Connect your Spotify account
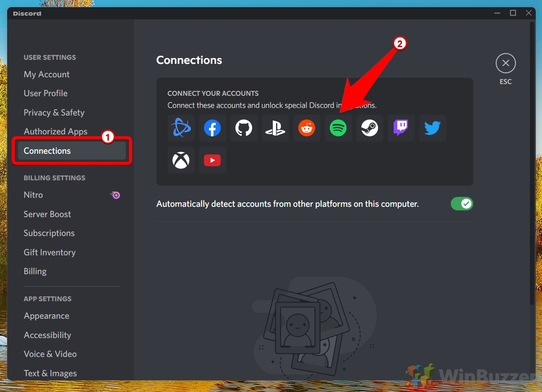Screen dimensions: 542x392 pos(338,129)
